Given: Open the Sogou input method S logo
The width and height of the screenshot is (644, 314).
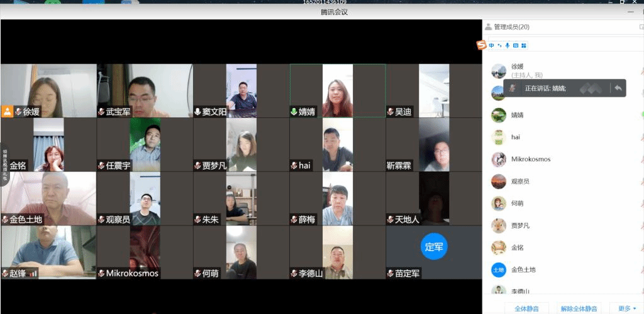Looking at the screenshot, I should coord(481,45).
